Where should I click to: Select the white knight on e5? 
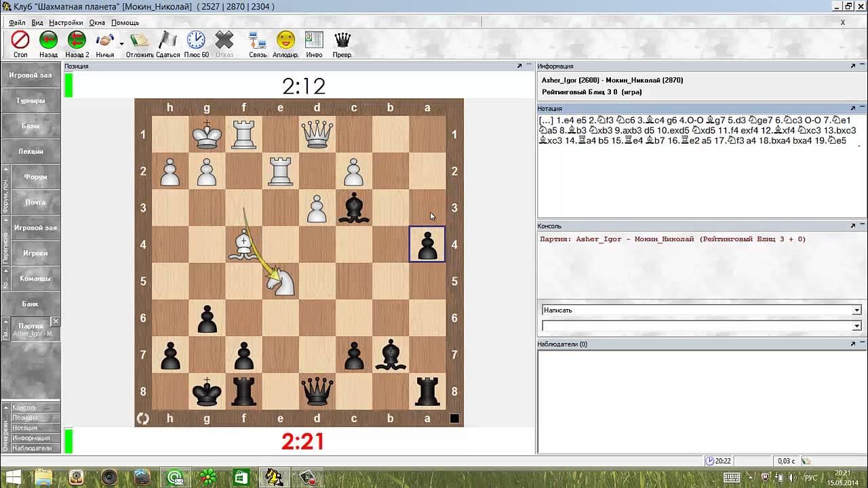click(x=281, y=281)
